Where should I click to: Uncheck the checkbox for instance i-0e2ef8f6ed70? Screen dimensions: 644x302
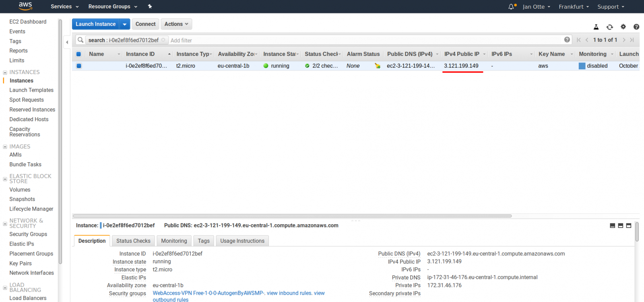pos(79,66)
